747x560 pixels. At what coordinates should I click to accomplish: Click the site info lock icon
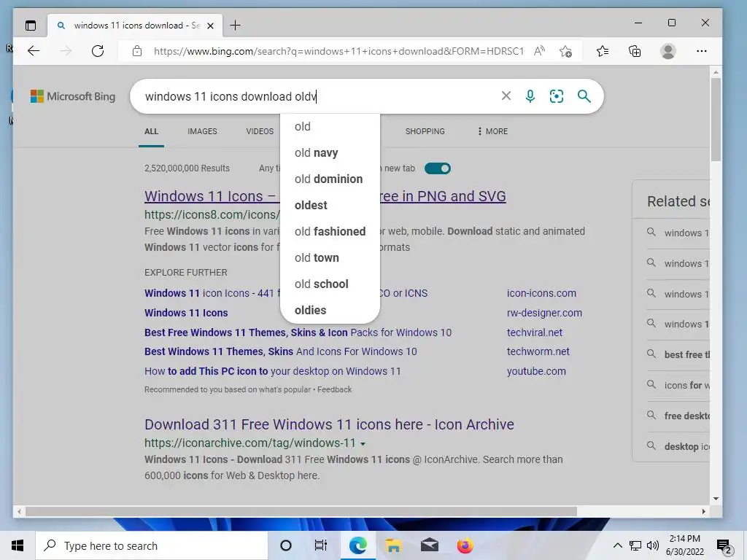tap(137, 51)
